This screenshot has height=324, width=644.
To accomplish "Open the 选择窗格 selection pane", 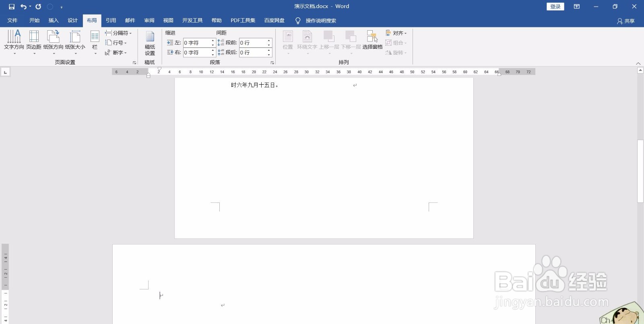I will tap(372, 39).
